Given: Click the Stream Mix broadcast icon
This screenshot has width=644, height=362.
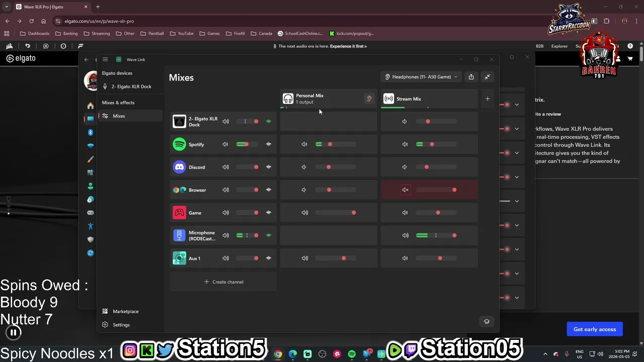Looking at the screenshot, I should [x=388, y=99].
